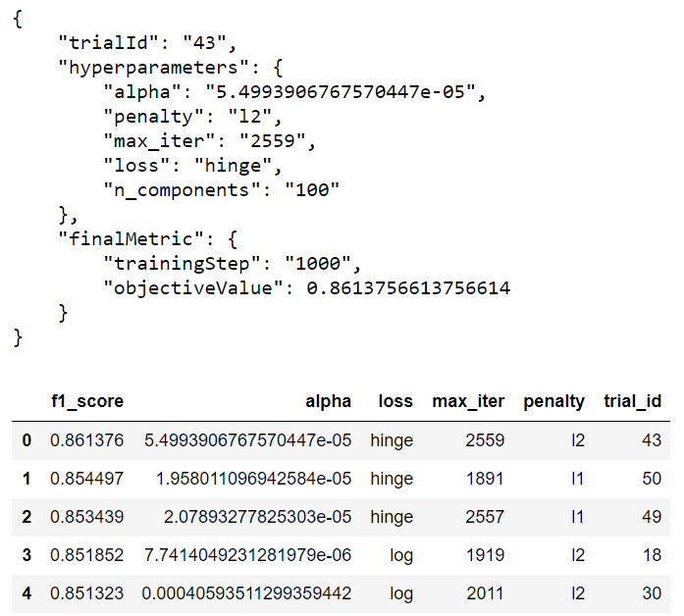Click f1_score cell 0.851323

click(86, 593)
